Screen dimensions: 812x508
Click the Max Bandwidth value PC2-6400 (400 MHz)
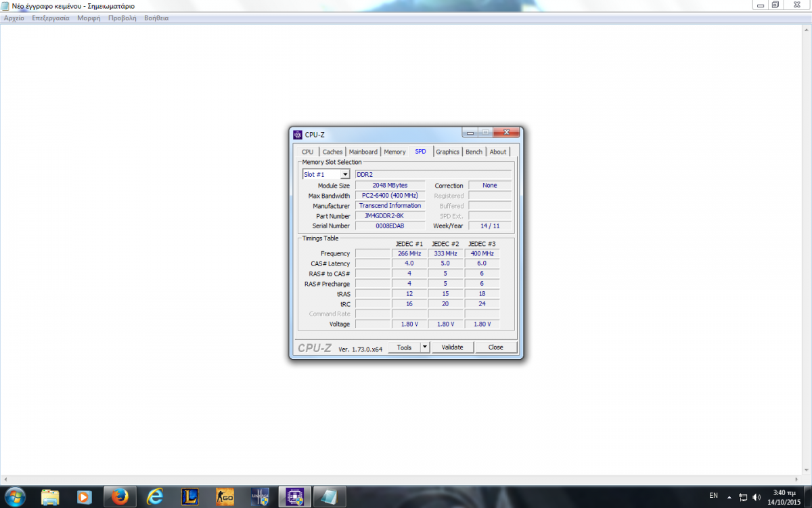389,196
